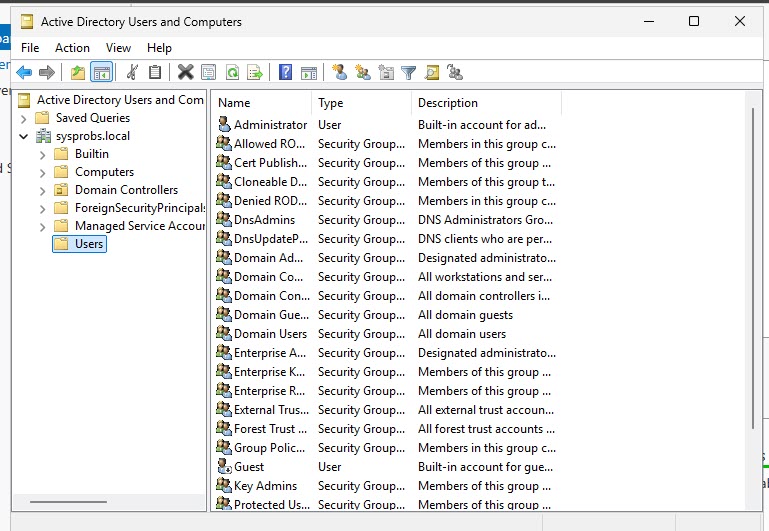Select Saved Queries in the tree
Viewport: 769px width, 531px height.
click(93, 118)
